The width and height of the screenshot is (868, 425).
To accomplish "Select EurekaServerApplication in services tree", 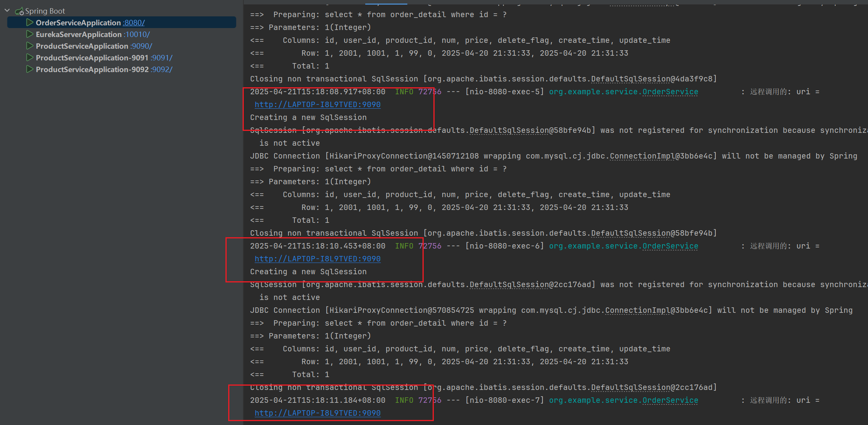I will click(x=79, y=34).
